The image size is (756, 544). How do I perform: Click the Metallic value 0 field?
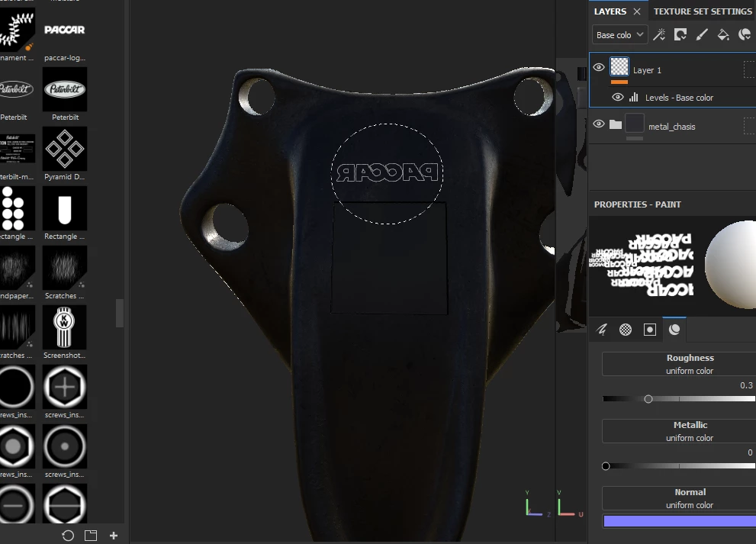pos(750,452)
